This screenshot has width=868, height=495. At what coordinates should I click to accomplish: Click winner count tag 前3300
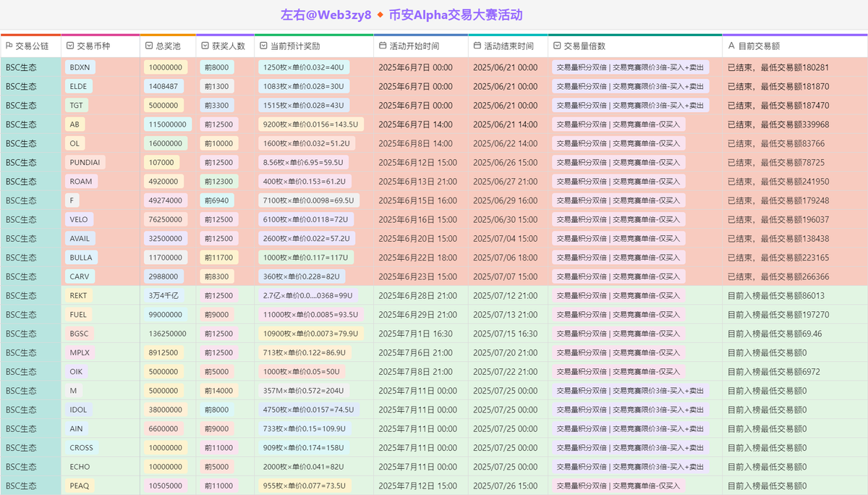217,106
